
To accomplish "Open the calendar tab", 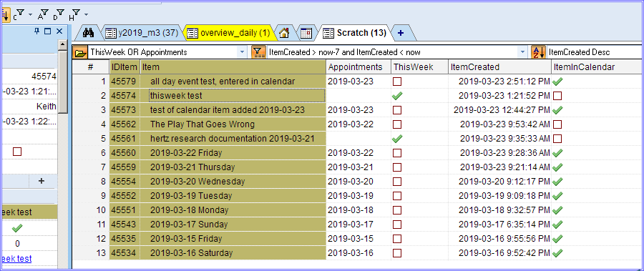I will tap(306, 33).
